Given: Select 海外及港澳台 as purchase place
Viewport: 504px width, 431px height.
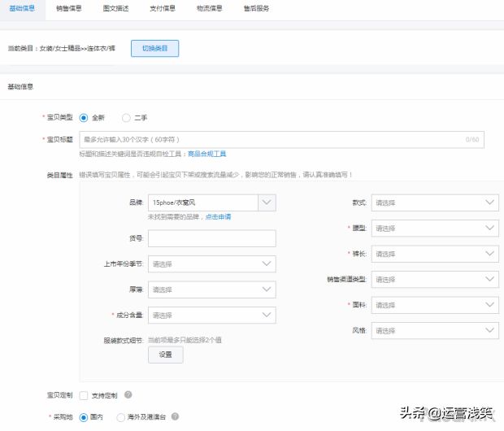Looking at the screenshot, I should tap(121, 416).
